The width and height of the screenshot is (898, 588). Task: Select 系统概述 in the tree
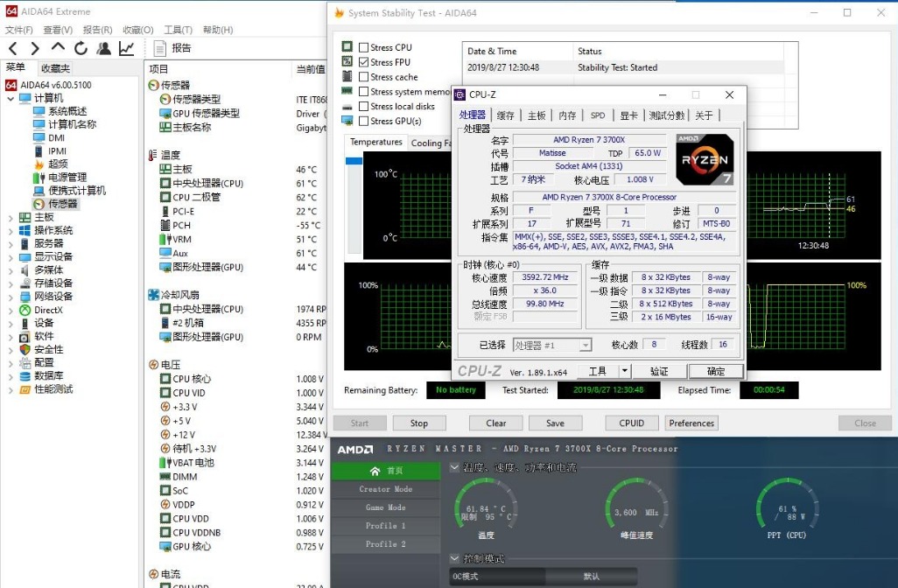point(67,111)
